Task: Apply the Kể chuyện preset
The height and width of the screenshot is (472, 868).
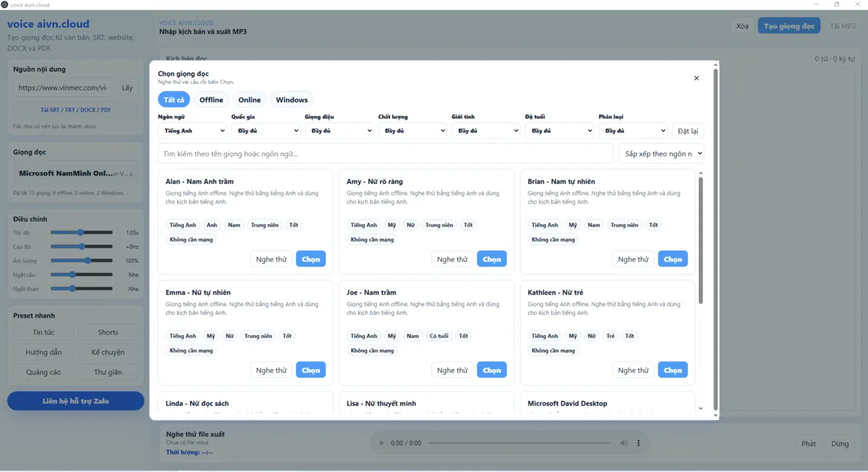Action: pos(108,353)
